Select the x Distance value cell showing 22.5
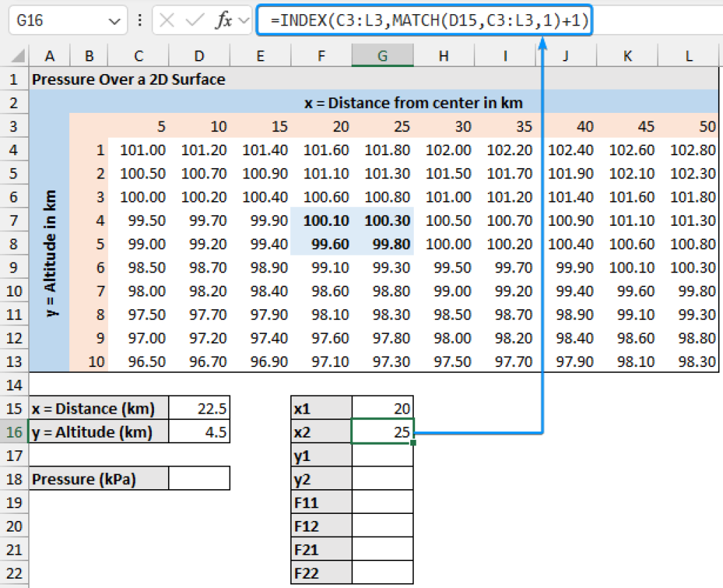Screen dimensions: 723x588 200,408
